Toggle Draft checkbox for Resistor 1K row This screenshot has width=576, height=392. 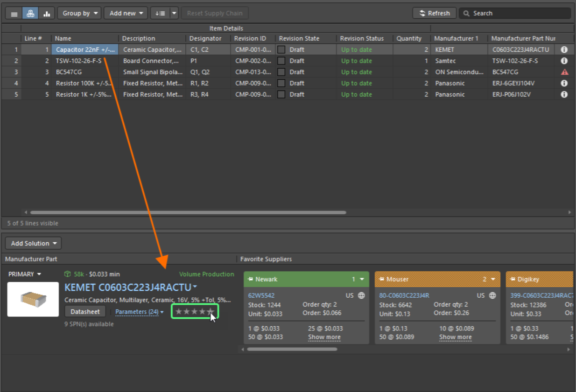pyautogui.click(x=281, y=94)
